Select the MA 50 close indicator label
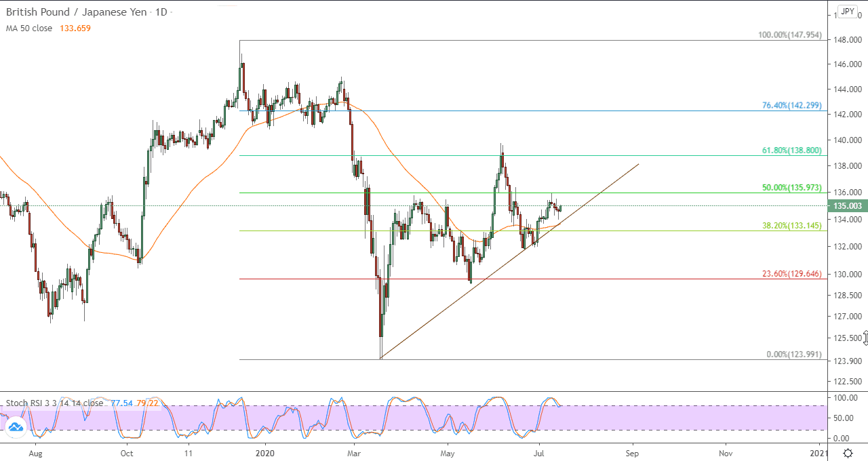 coord(28,28)
